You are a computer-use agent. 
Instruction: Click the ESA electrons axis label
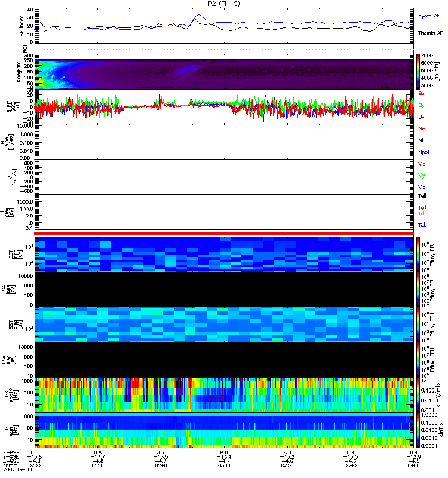click(8, 361)
